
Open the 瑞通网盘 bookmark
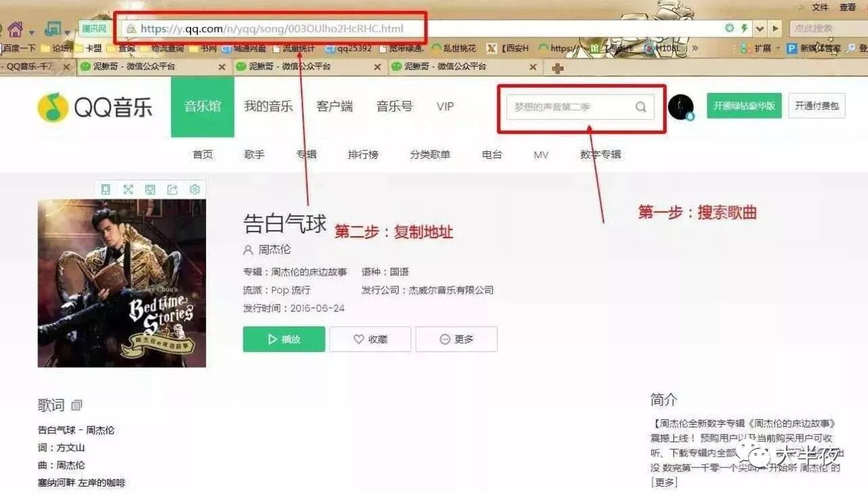coord(244,48)
